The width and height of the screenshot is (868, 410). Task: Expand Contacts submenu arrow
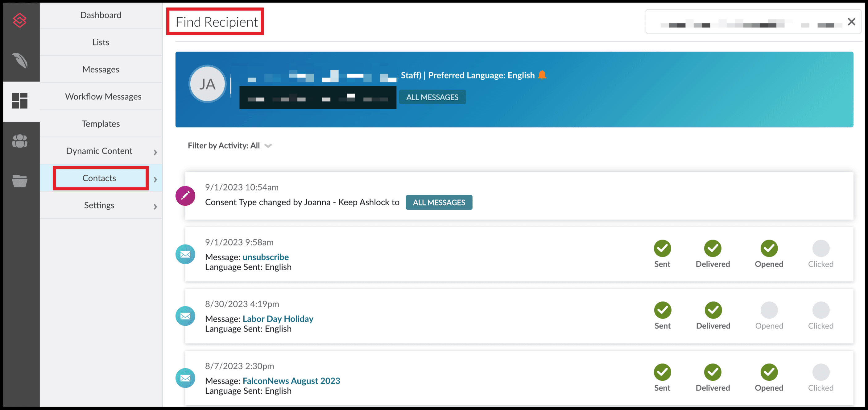155,180
